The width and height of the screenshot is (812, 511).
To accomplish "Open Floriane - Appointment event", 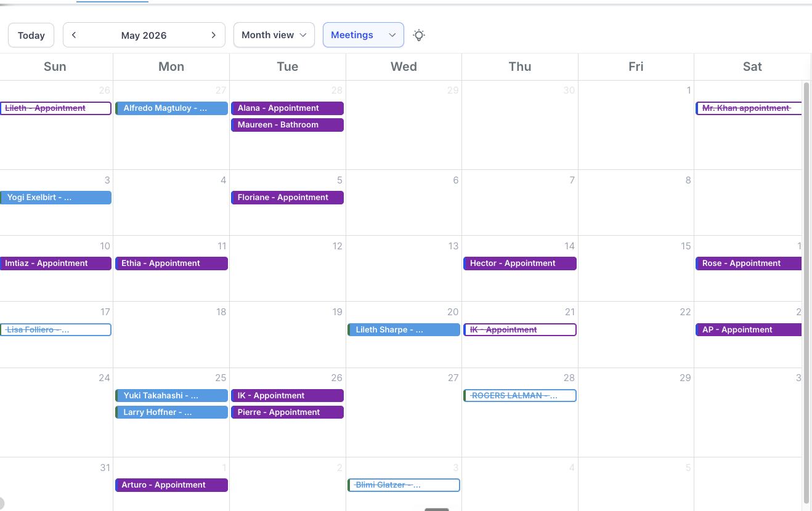I will pos(287,198).
